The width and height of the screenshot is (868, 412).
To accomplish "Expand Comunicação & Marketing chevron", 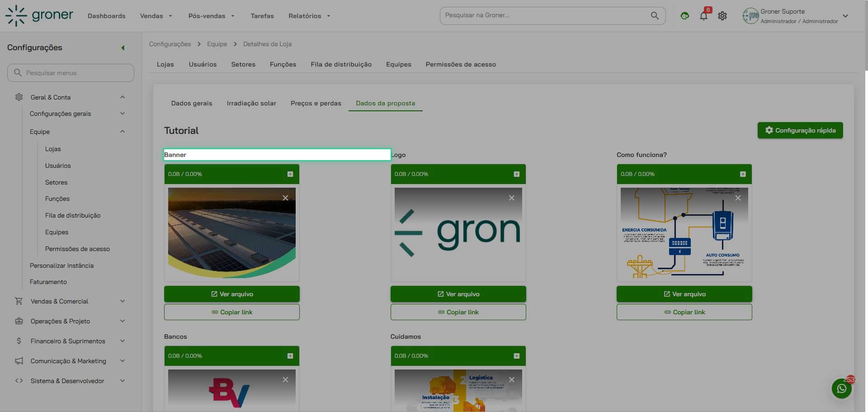I will (x=123, y=361).
